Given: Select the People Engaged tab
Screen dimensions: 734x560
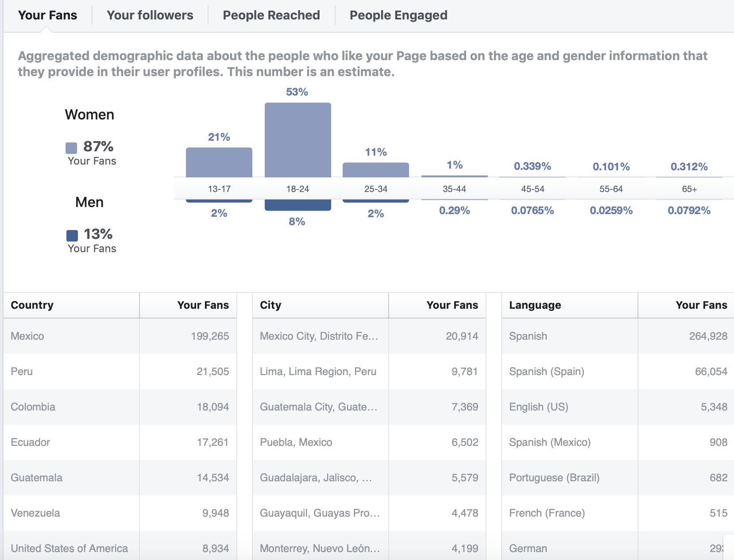Looking at the screenshot, I should 398,15.
